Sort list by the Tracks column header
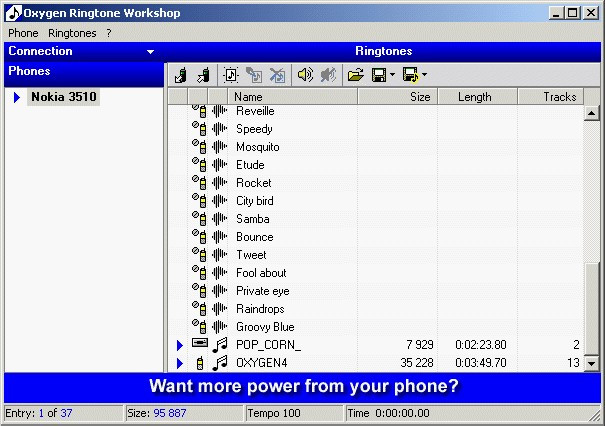 (551, 96)
